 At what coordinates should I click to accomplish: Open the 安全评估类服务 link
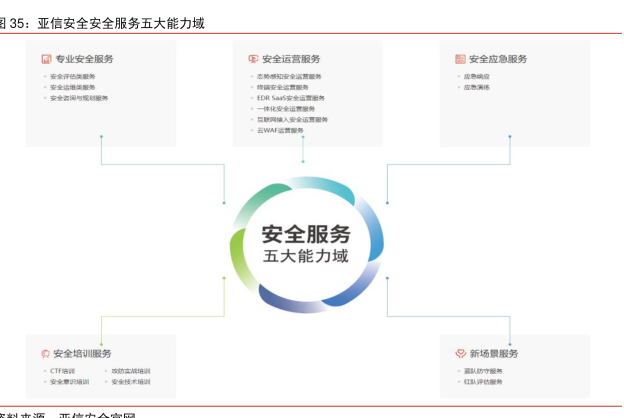point(73,77)
